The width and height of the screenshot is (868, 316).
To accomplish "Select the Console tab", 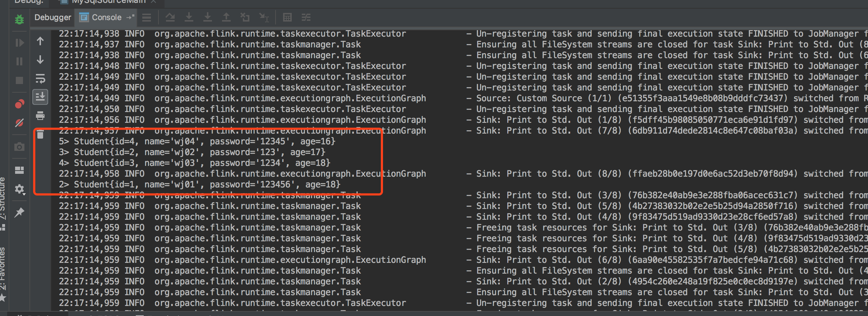I will (106, 17).
